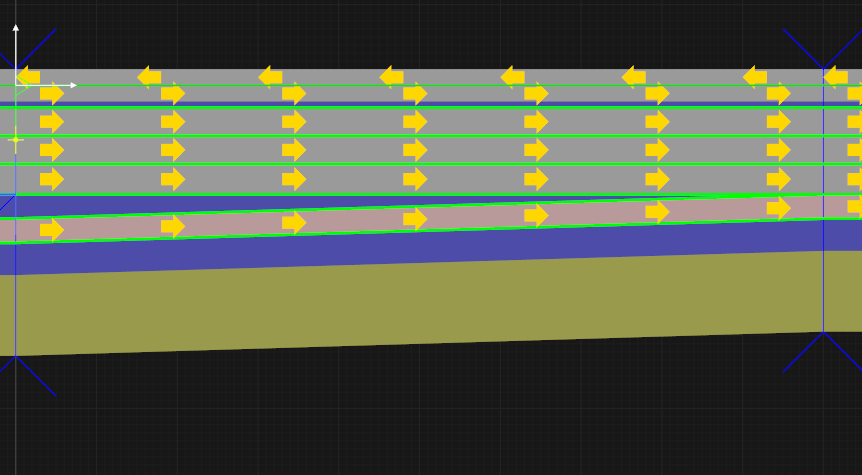Select the fourth left-pointing arrow in top lane
This screenshot has width=862, height=475.
tap(391, 76)
